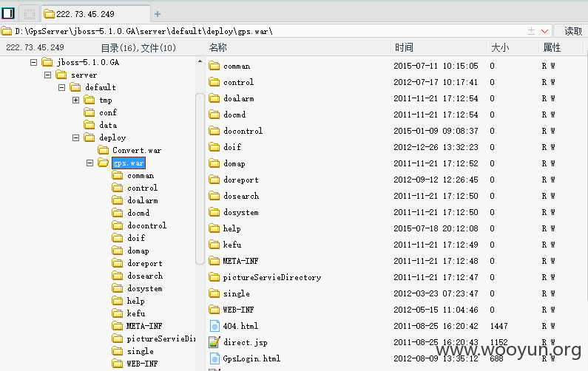The width and height of the screenshot is (588, 371).
Task: Open a new tab with plus button
Action: pyautogui.click(x=158, y=14)
